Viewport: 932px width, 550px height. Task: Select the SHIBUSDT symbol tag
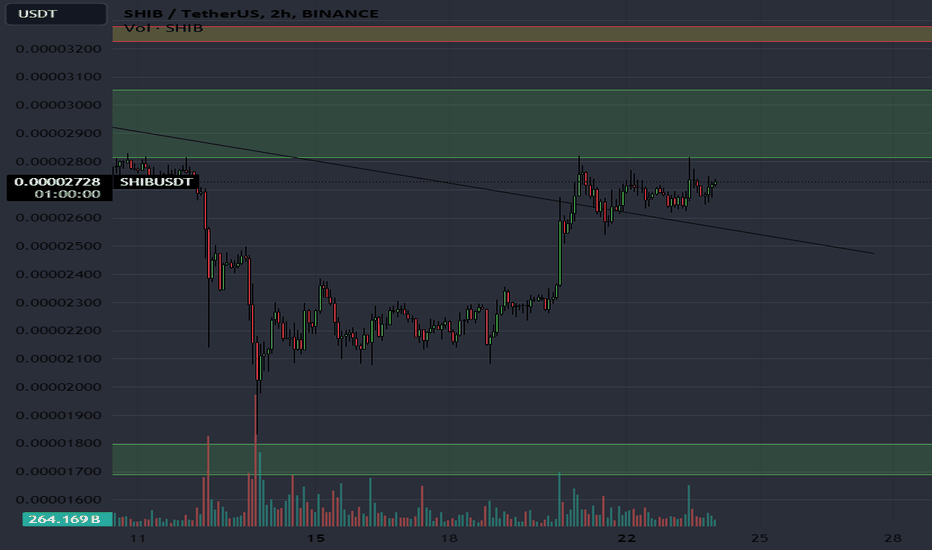(156, 182)
